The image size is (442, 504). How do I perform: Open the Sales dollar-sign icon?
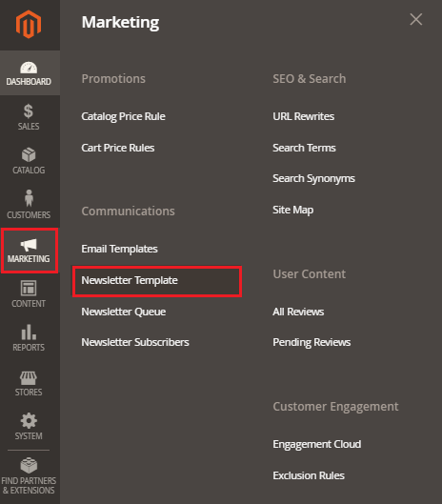29,111
